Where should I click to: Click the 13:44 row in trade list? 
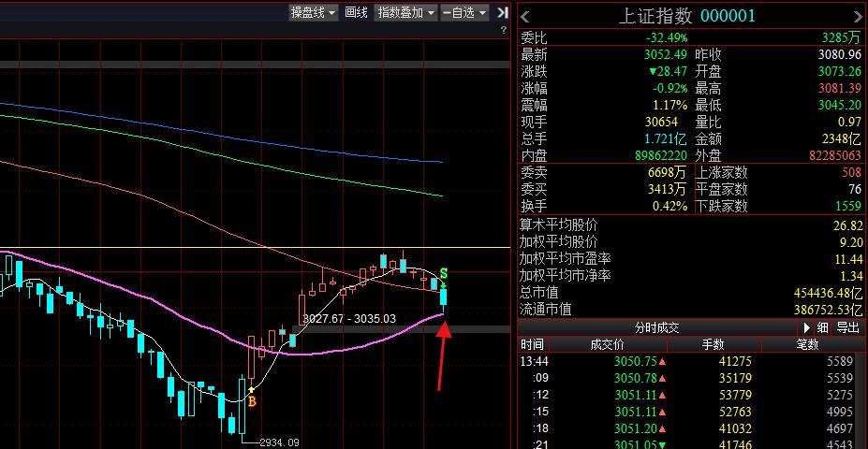(x=693, y=361)
